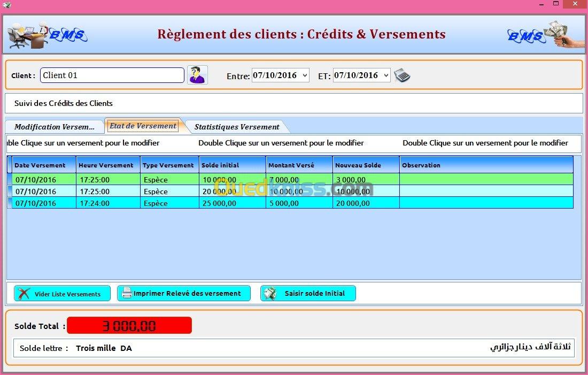
Task: Select the Etat de Versement tab
Action: 143,126
